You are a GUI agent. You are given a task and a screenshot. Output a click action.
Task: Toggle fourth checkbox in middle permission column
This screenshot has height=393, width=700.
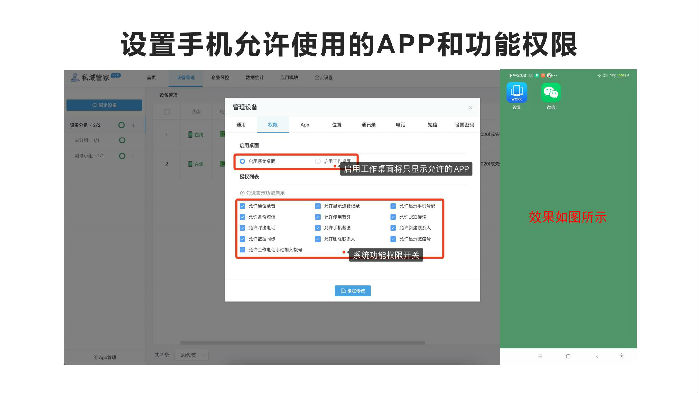pyautogui.click(x=318, y=239)
